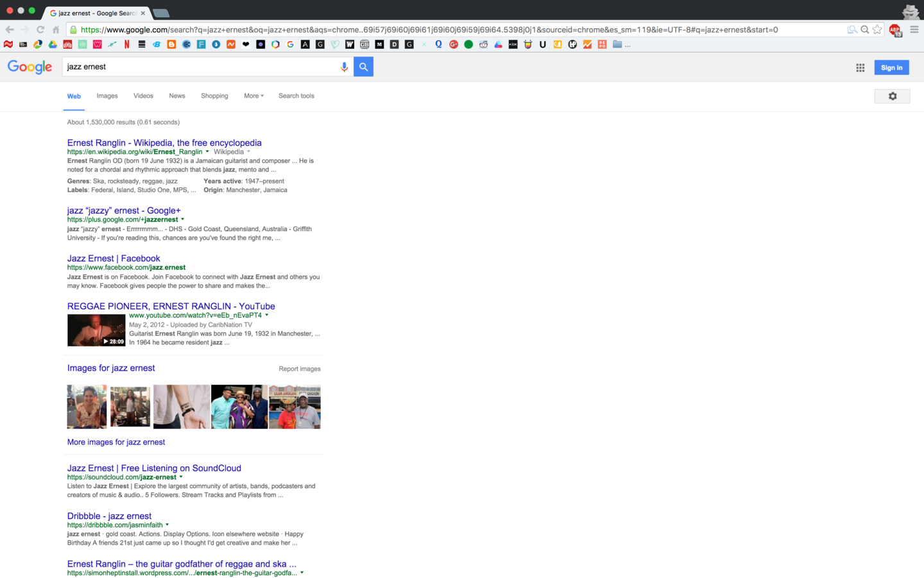Viewport: 924px width, 578px height.
Task: Open Jazz Ernest SoundCloud result
Action: pos(154,468)
